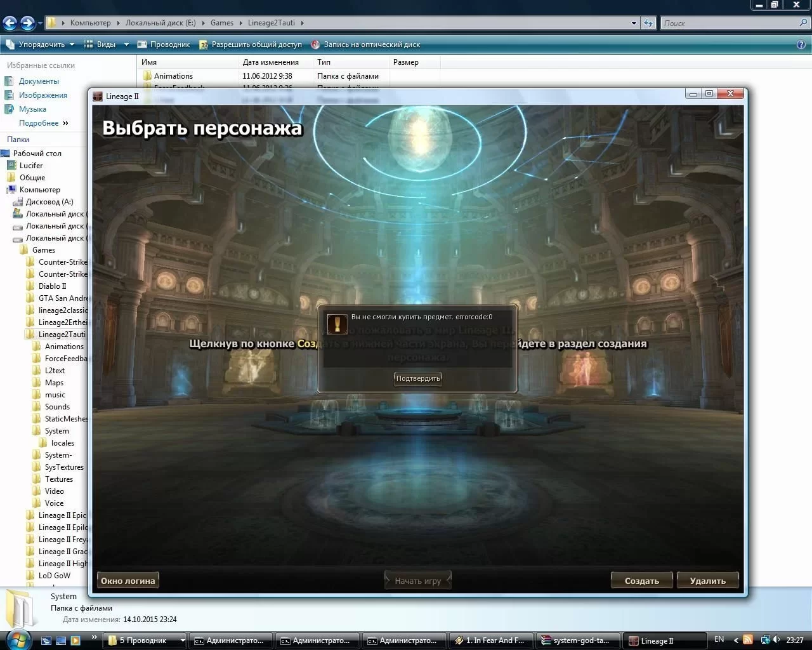The image size is (812, 650).
Task: Select L2text folder in tree
Action: point(55,371)
